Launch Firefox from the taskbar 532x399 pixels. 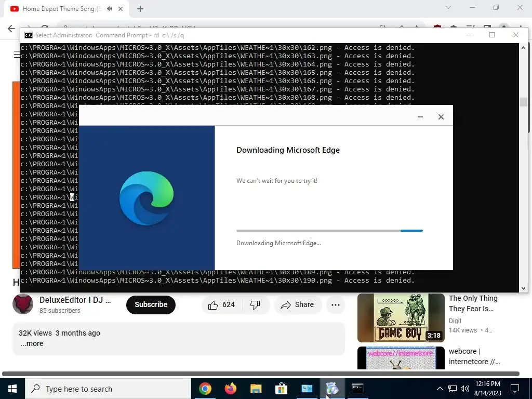(230, 389)
